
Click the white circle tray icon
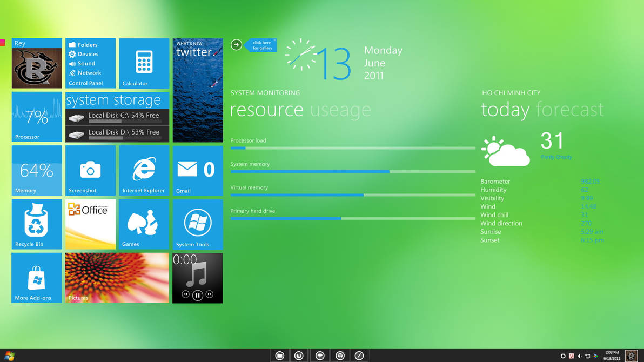pos(563,356)
